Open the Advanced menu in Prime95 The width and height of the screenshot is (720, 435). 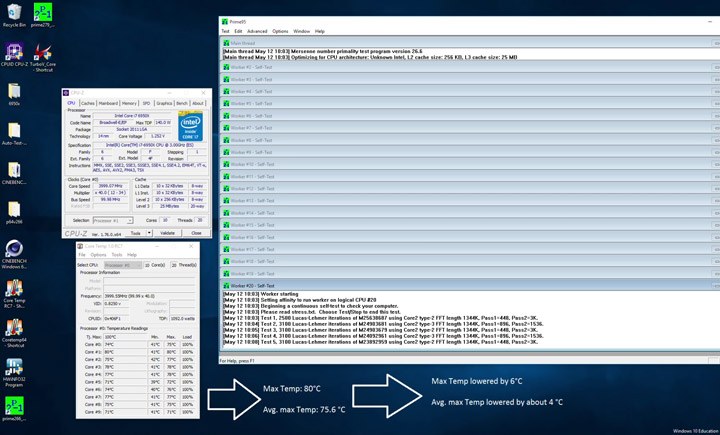point(257,31)
